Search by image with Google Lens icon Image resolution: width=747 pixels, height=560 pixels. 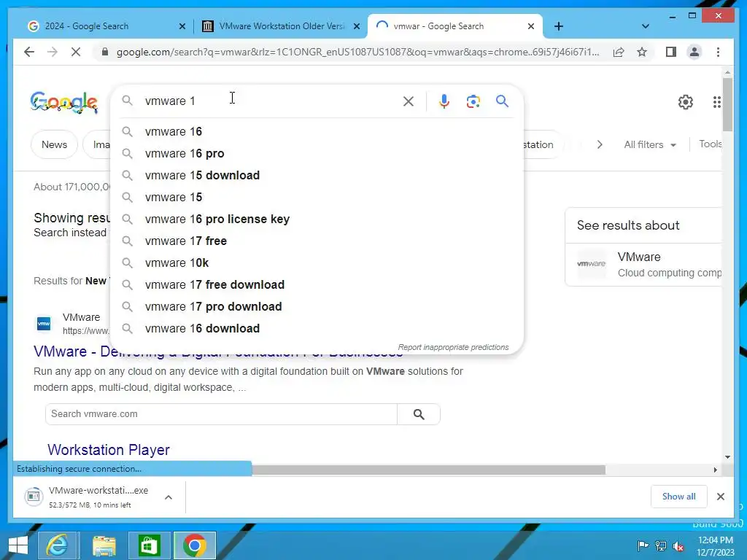(x=473, y=101)
